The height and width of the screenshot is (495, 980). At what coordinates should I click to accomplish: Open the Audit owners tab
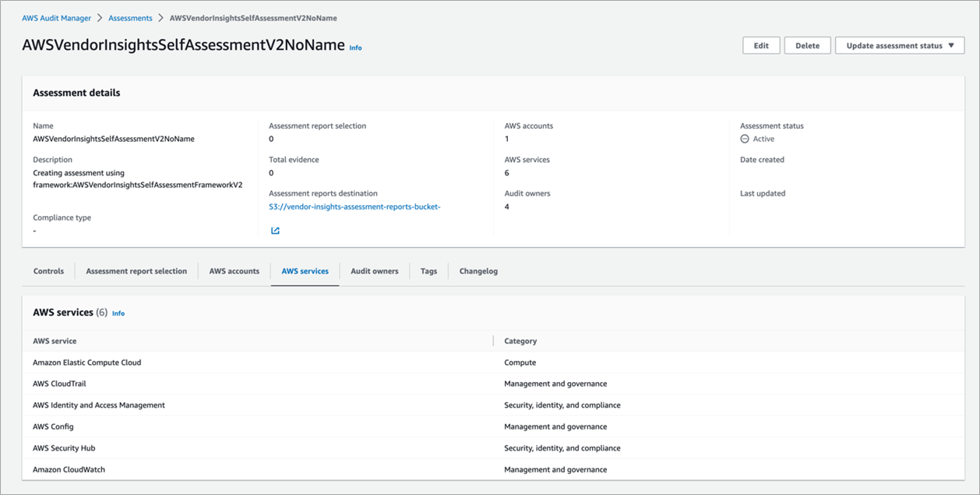coord(374,271)
